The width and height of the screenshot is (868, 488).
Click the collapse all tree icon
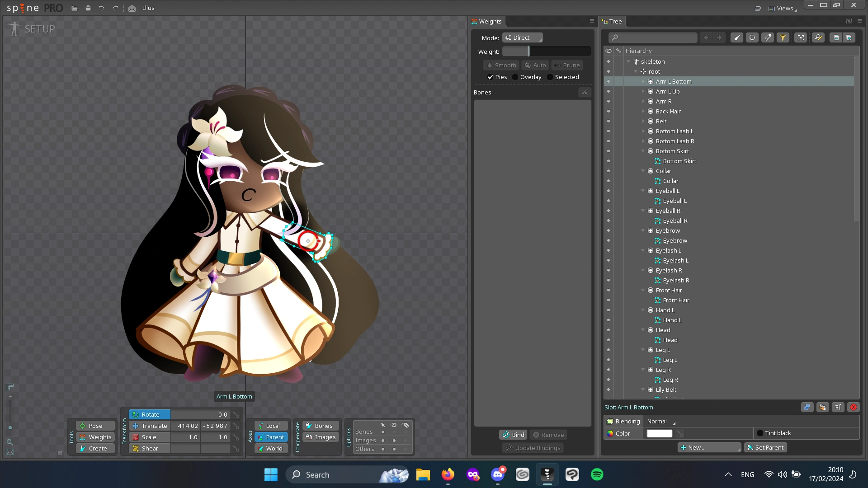point(836,38)
